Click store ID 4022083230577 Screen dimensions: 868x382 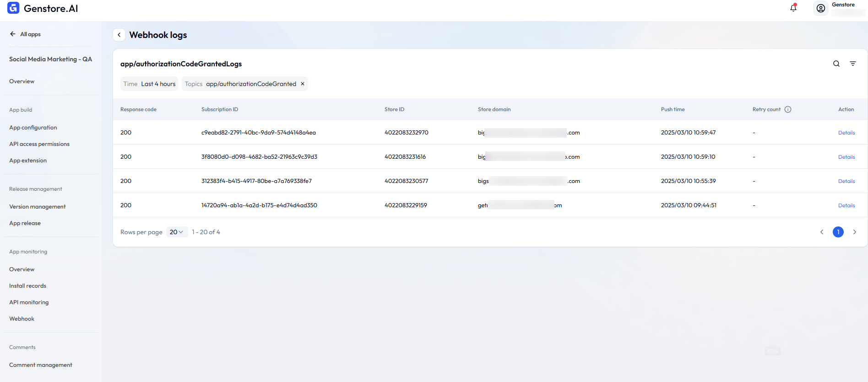pos(407,181)
